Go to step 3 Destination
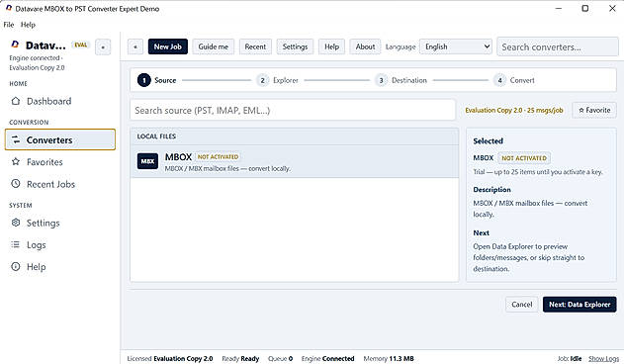The height and width of the screenshot is (364, 624). 401,80
